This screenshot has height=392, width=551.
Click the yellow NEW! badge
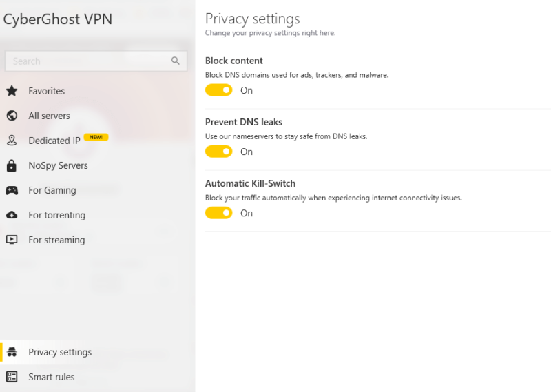[96, 137]
